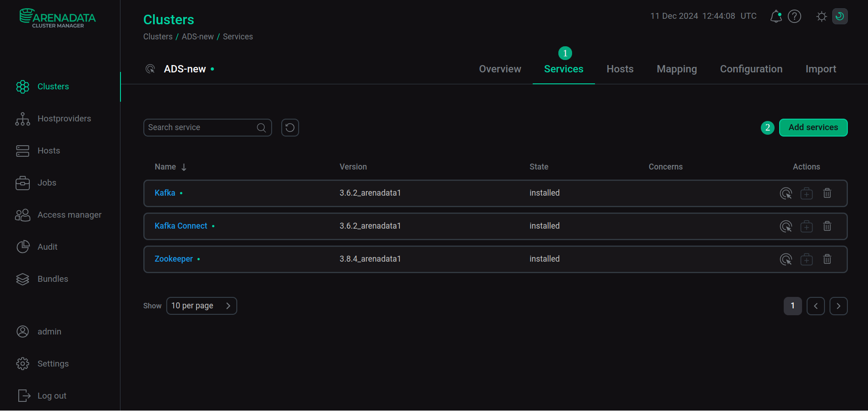This screenshot has width=868, height=411.
Task: Click the Hostproviders sidebar icon
Action: click(x=22, y=119)
